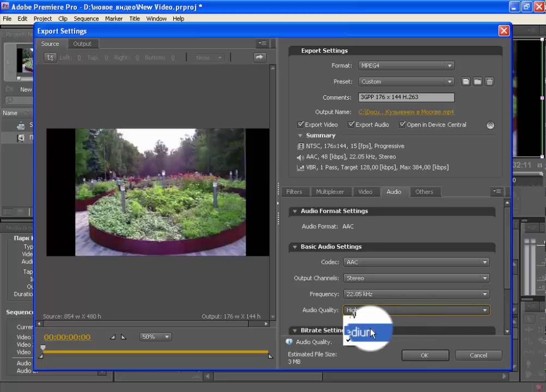Open the Frequency dropdown showing 22.05 kHz

coord(416,295)
